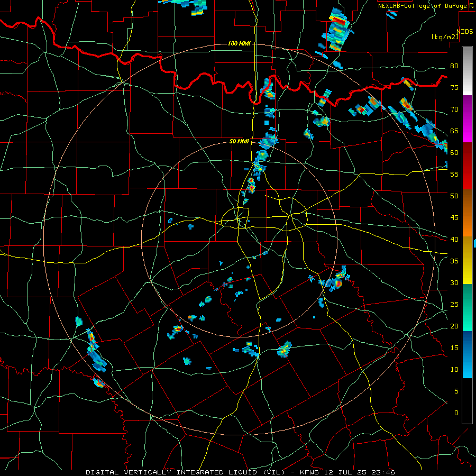
Task: Click the 35 value on color scale
Action: (454, 261)
